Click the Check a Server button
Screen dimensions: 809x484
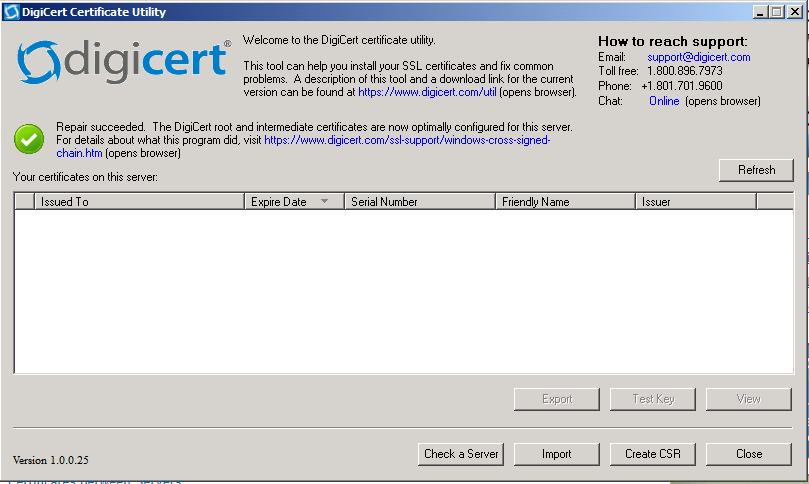tap(460, 454)
